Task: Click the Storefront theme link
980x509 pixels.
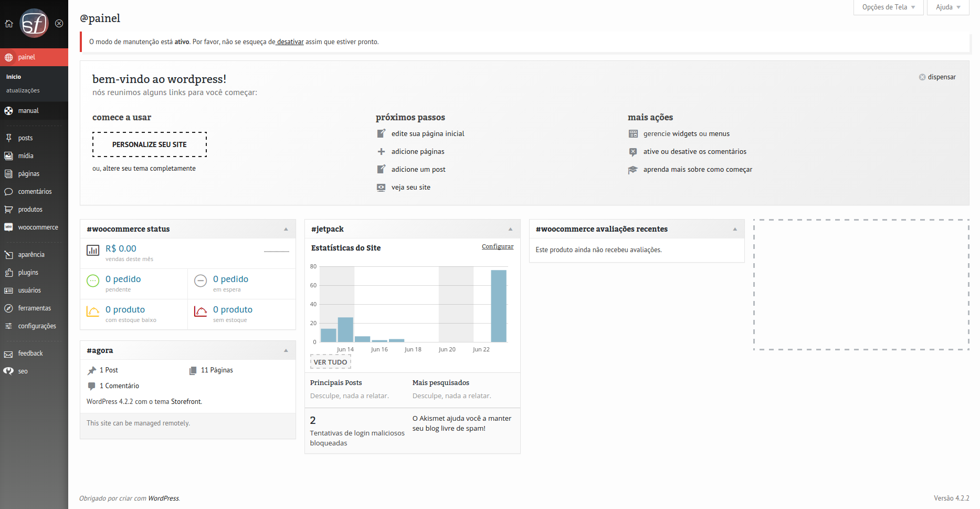Action: (186, 402)
